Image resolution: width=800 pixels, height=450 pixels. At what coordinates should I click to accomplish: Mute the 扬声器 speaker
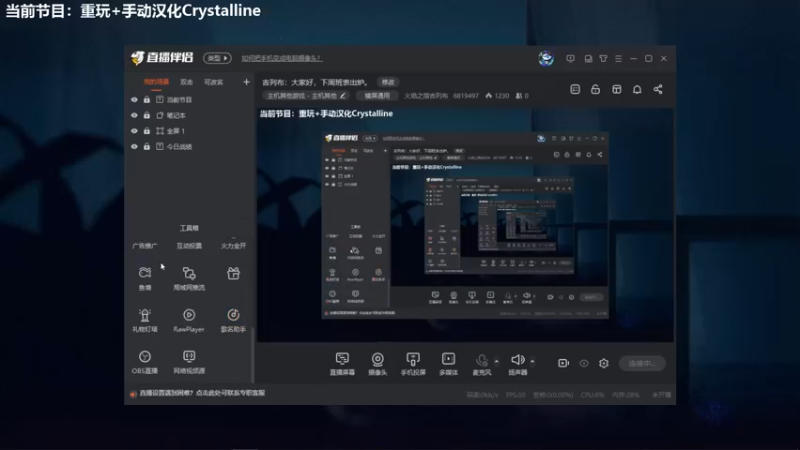click(517, 364)
